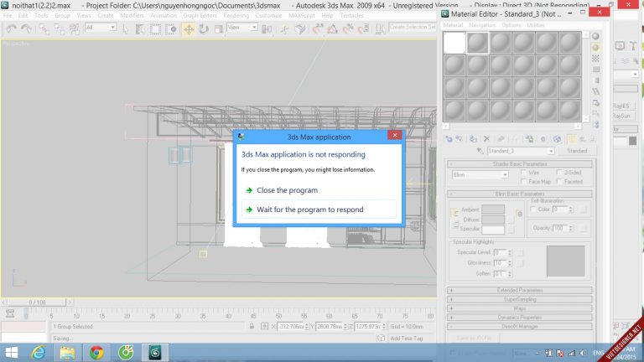
Task: Toggle Selection Lock icon in status bar
Action: click(x=252, y=326)
